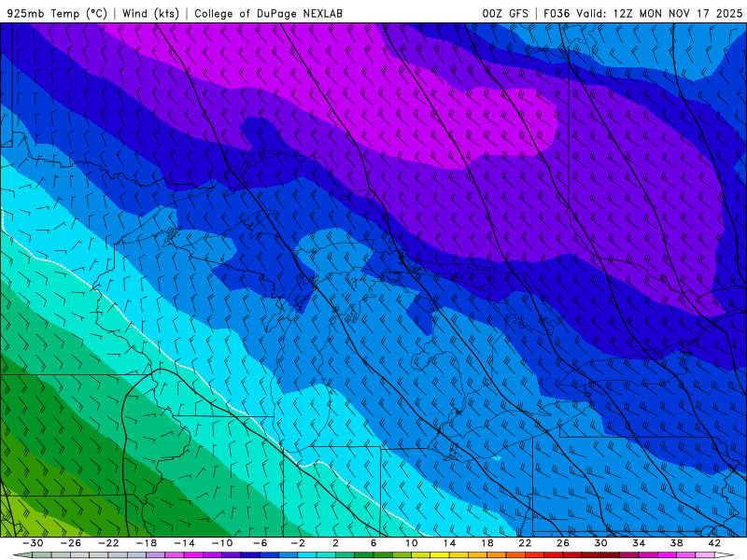Click the 14 temperature scale label
This screenshot has width=747, height=560.
(449, 543)
